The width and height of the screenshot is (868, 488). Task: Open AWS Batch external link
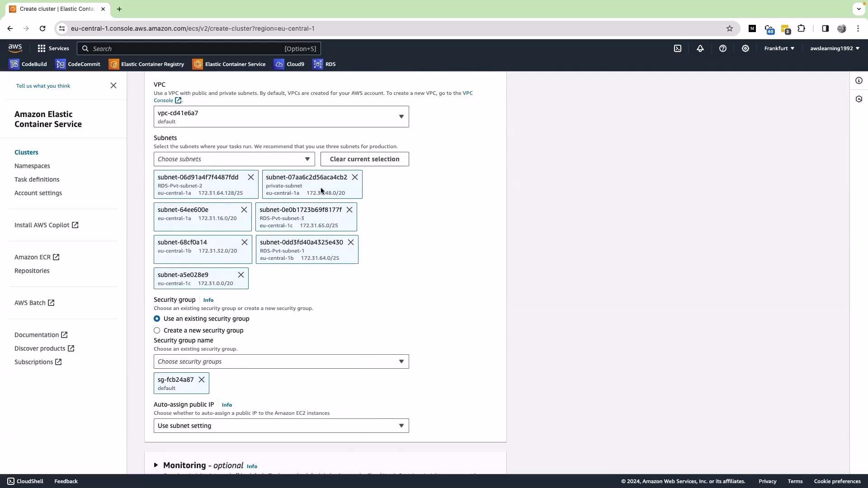coord(34,303)
